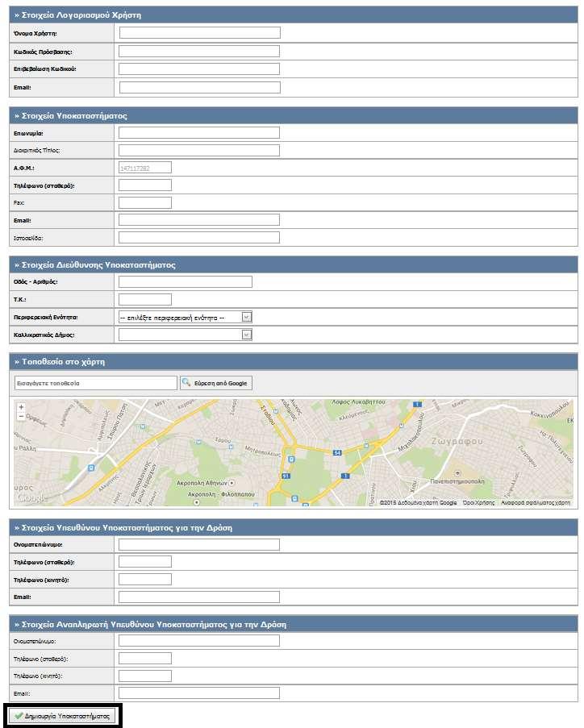Focus Email field in branch details section

(x=199, y=220)
